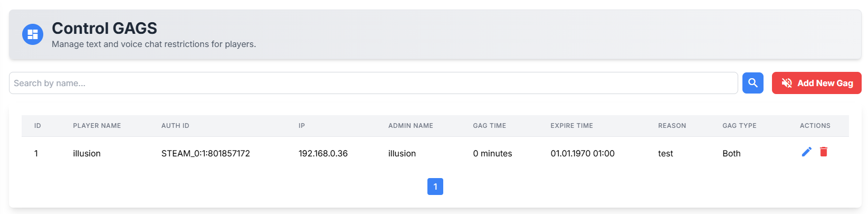
Task: Select the STEAM_0:1:801857172 auth ID cell
Action: (205, 153)
